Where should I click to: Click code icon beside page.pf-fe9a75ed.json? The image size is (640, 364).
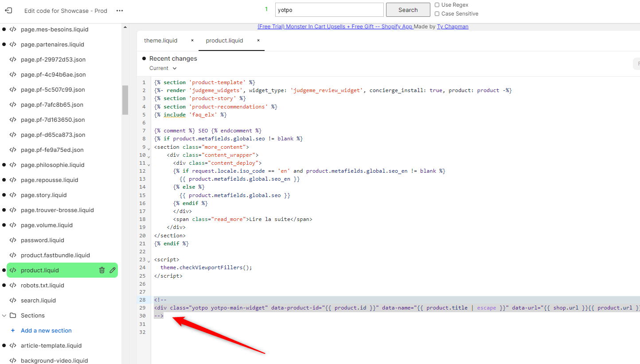[x=13, y=150]
